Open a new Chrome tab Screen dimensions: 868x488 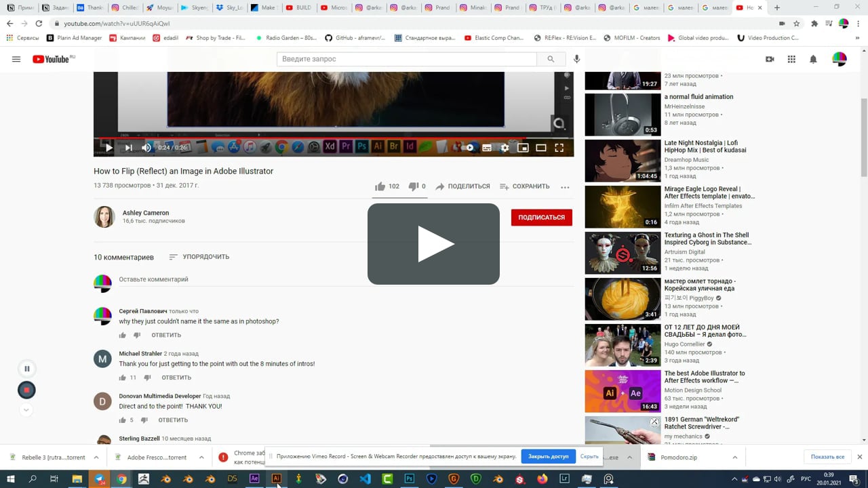pyautogui.click(x=777, y=7)
